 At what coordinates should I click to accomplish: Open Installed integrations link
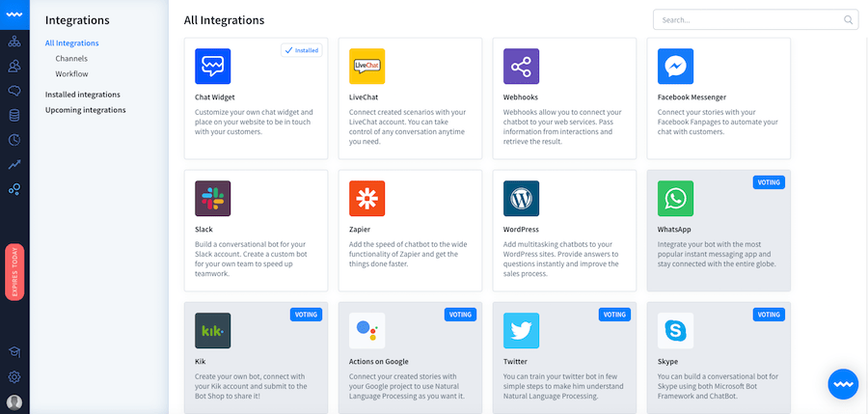(83, 95)
